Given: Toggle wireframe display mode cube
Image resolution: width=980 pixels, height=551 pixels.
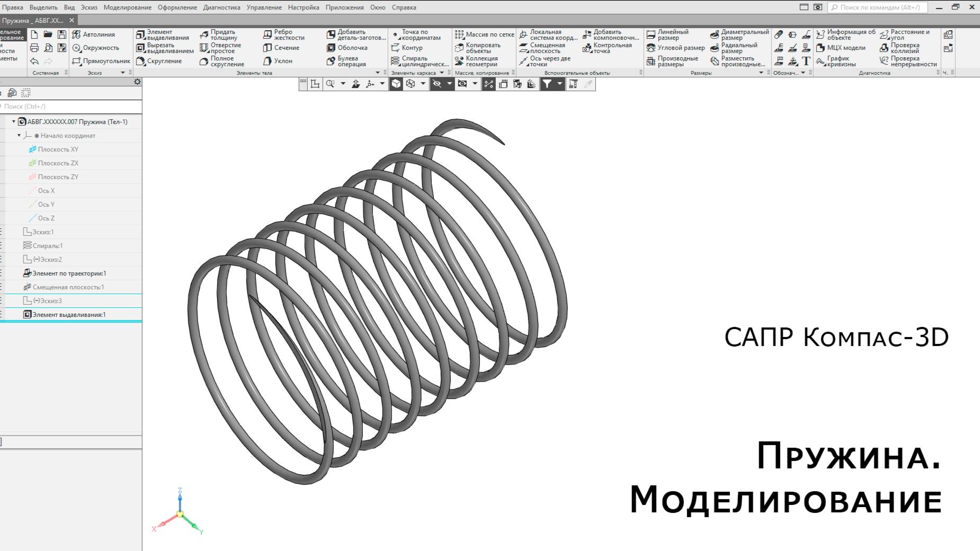Looking at the screenshot, I should coord(410,84).
